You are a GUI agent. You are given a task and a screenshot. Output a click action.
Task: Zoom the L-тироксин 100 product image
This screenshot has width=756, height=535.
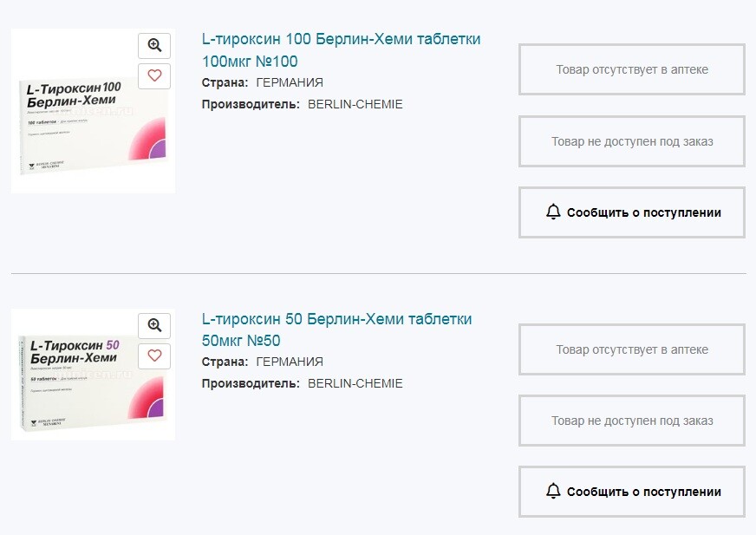tap(154, 46)
